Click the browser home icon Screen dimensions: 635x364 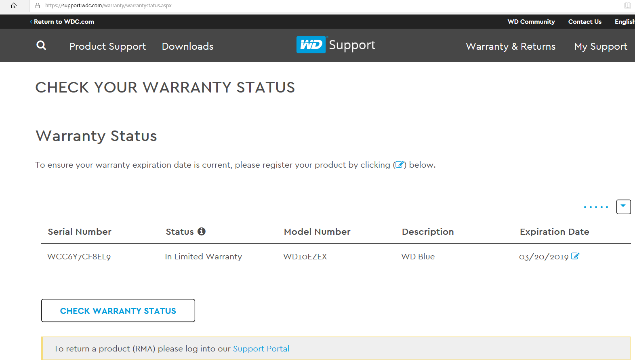coord(14,6)
